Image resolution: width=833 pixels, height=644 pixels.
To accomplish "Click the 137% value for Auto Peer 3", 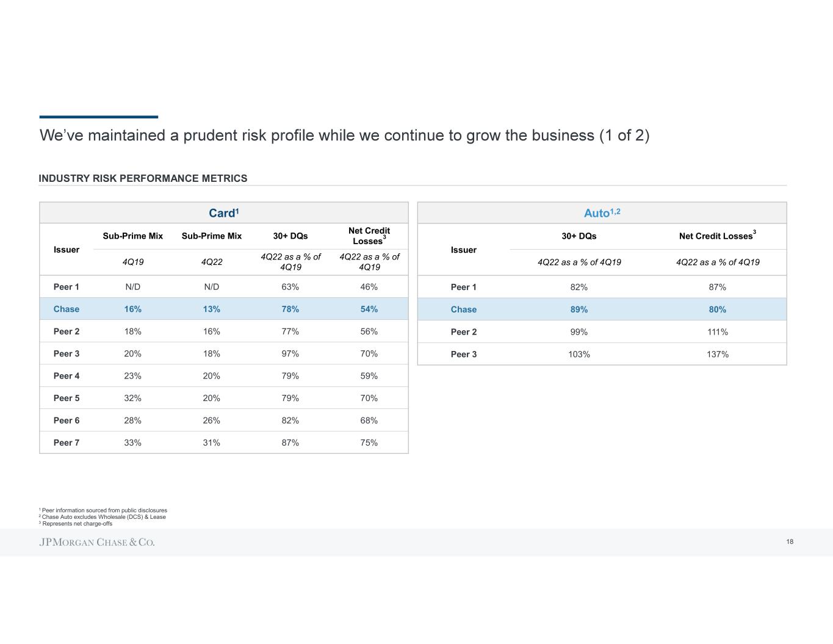I will point(718,354).
